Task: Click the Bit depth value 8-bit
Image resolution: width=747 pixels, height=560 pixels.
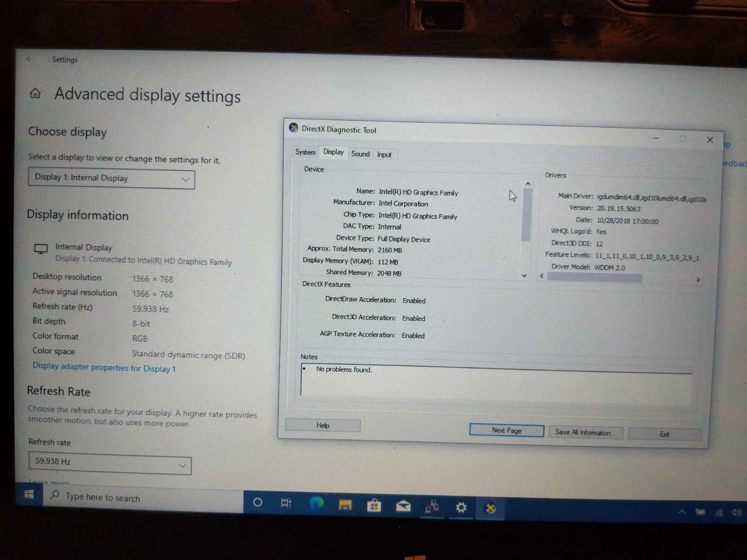Action: [141, 323]
